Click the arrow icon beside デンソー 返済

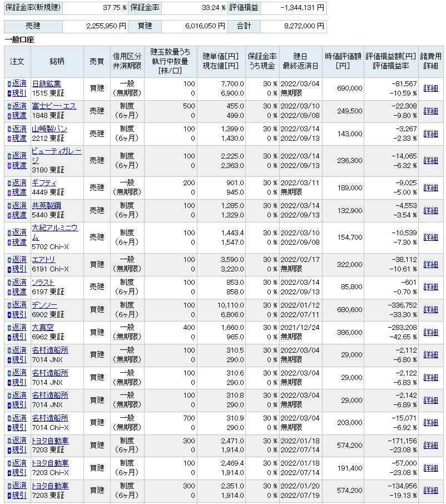(9, 305)
